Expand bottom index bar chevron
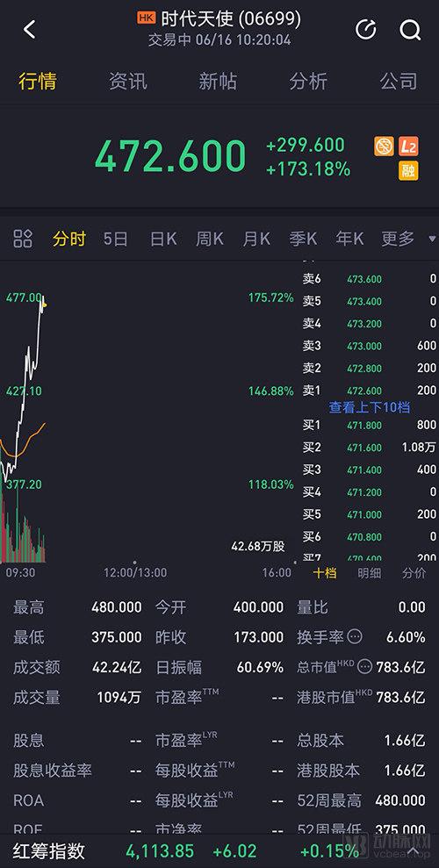Image resolution: width=439 pixels, height=868 pixels. tap(413, 850)
